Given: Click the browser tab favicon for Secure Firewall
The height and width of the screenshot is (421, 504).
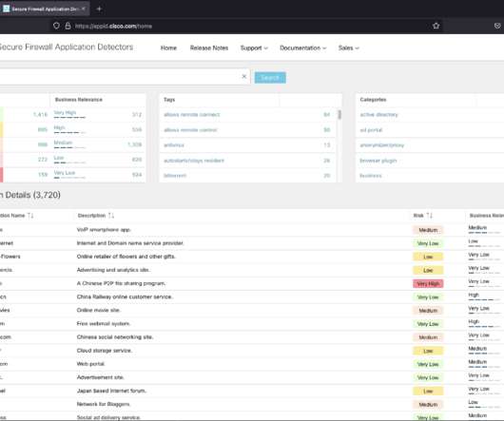Looking at the screenshot, I should [x=6, y=9].
